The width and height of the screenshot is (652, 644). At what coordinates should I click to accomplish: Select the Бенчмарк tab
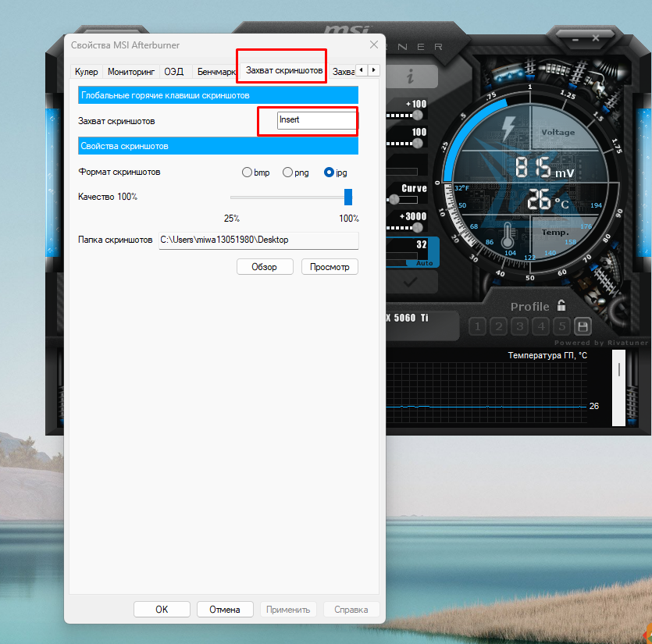[216, 72]
